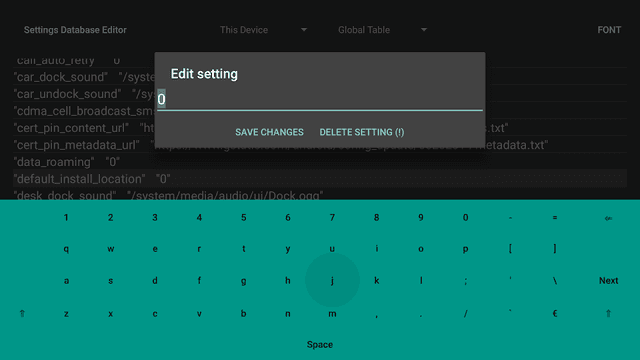
Task: Tap the 0 key on keyboard
Action: (465, 218)
